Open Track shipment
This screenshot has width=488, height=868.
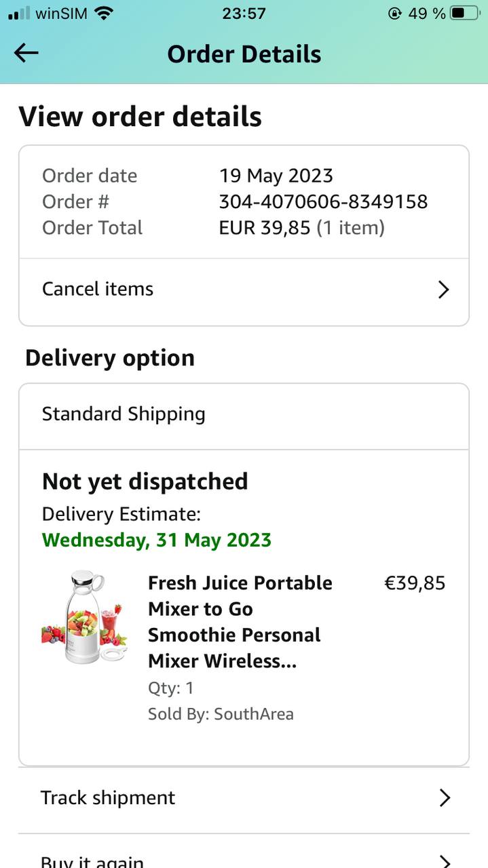coord(108,798)
